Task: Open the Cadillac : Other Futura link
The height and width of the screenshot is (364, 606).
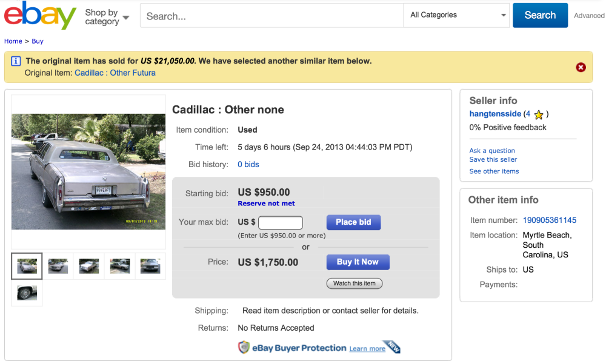Action: coord(115,73)
